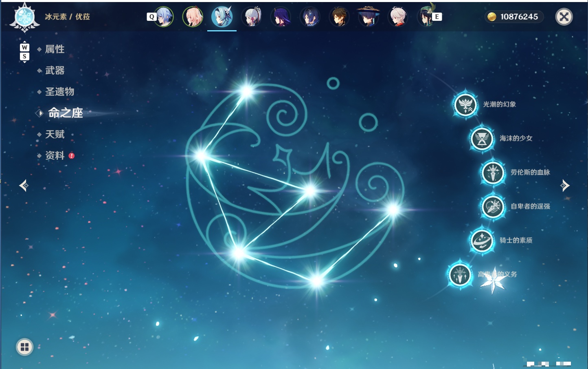The width and height of the screenshot is (588, 369).
Task: Switch to the brown-haired Zhongli avatar
Action: coord(339,17)
